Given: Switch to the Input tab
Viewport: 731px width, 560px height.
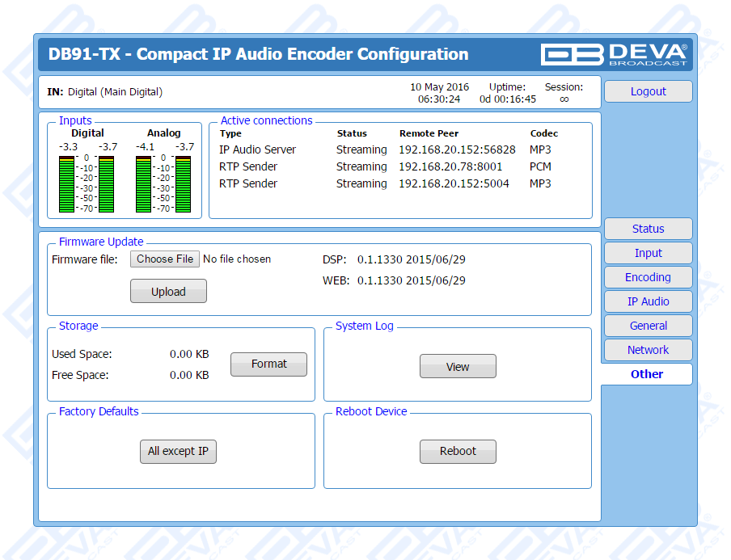Looking at the screenshot, I should point(648,253).
